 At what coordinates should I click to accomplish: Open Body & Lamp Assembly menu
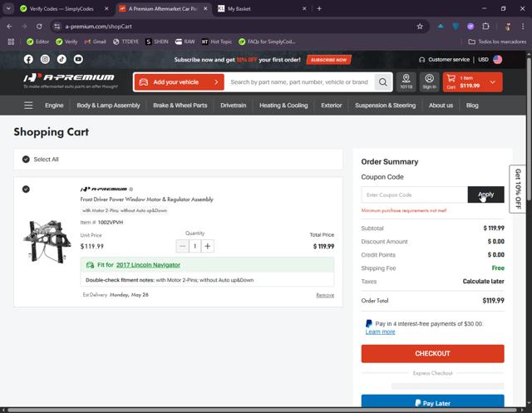[108, 106]
